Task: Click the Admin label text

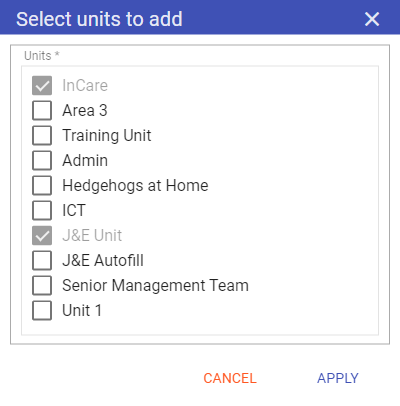Action: [x=85, y=160]
